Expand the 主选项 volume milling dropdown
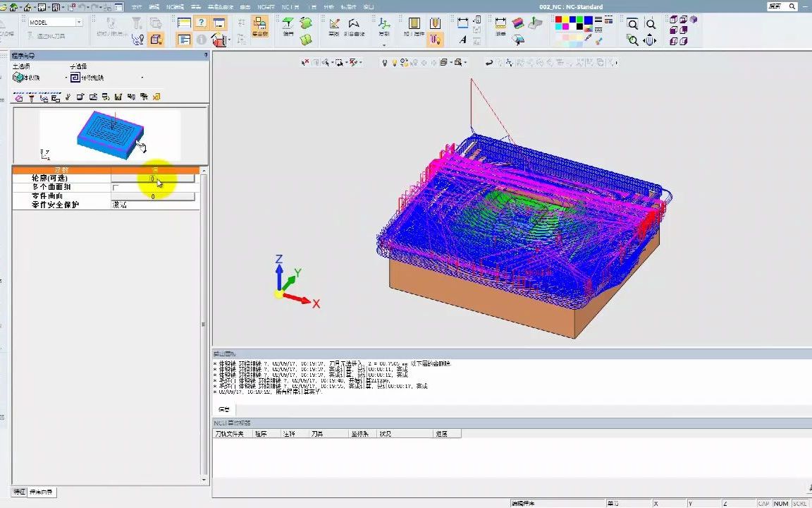Image resolution: width=812 pixels, height=508 pixels. point(66,78)
